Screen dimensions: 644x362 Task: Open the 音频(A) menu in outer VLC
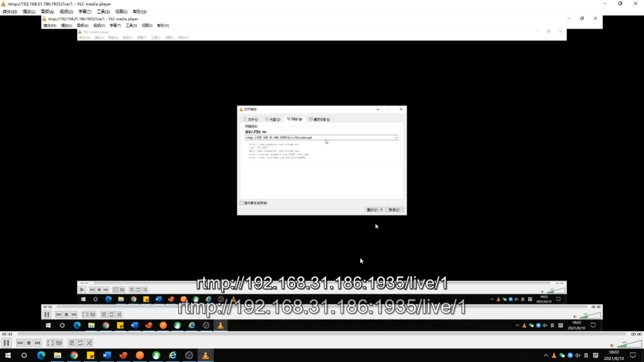click(48, 12)
